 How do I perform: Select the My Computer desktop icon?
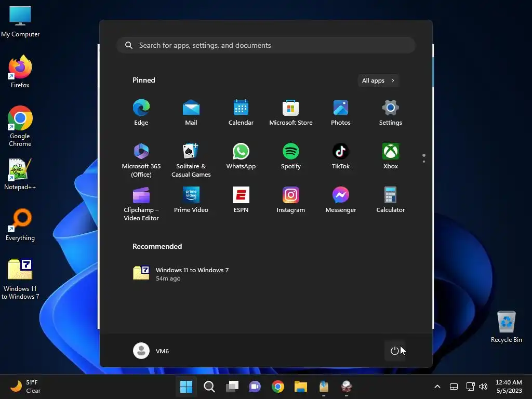(x=20, y=21)
